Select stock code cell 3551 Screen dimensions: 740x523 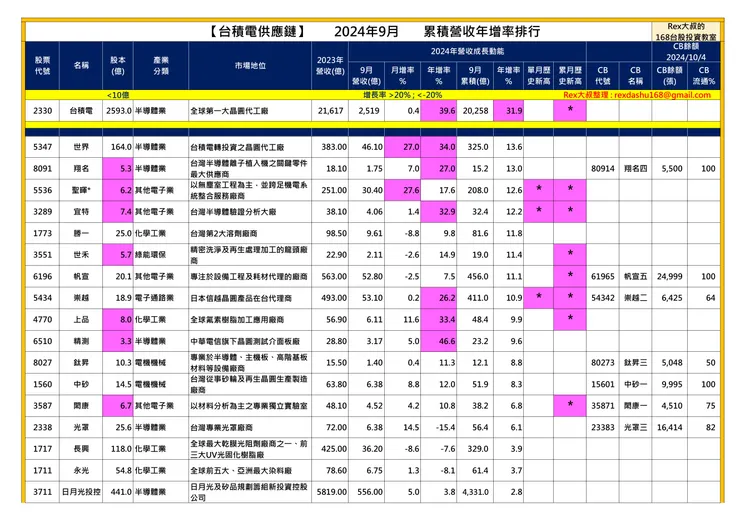(42, 255)
